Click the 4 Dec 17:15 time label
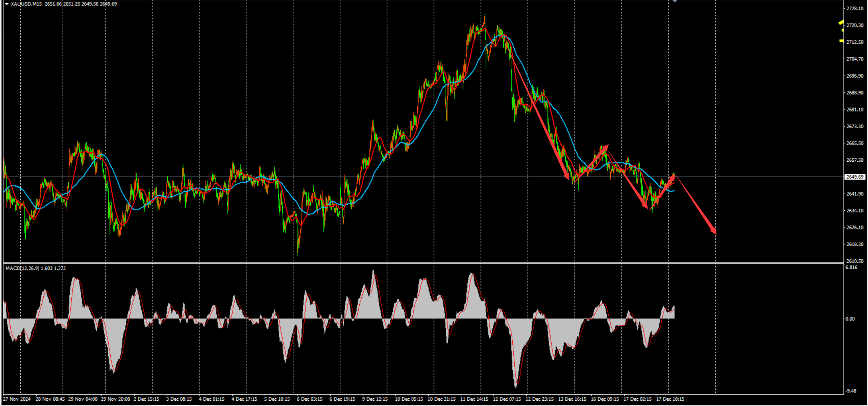 (x=245, y=399)
